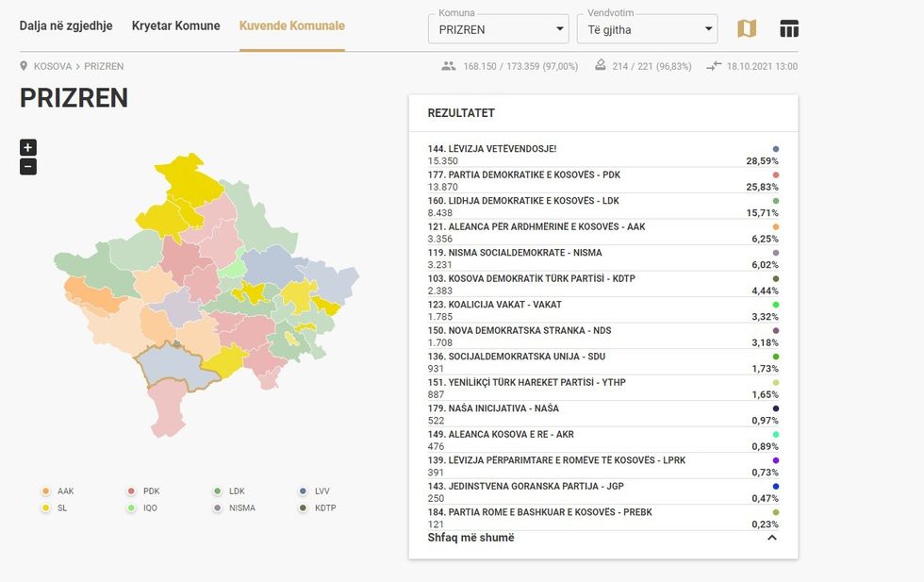Zoom in on the map
924x582 pixels.
(28, 147)
